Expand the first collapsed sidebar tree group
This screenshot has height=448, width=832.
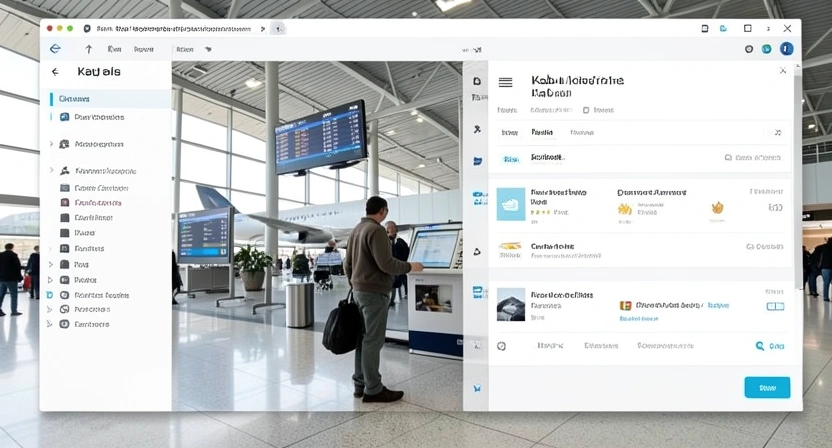click(x=51, y=144)
